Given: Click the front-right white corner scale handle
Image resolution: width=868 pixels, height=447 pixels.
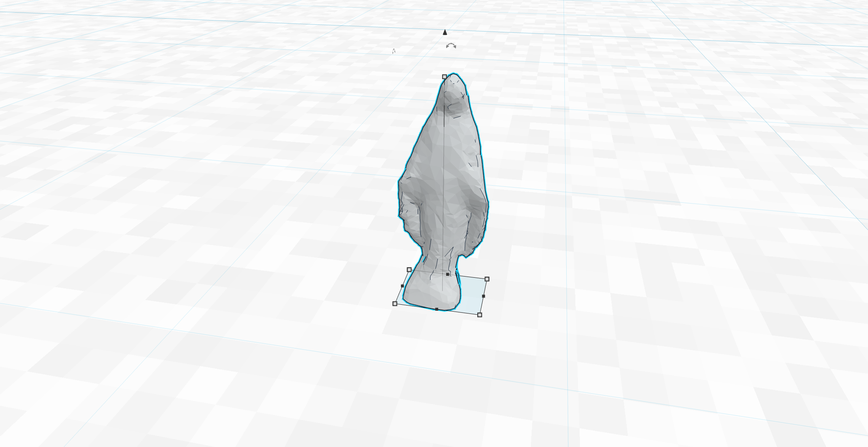Looking at the screenshot, I should 480,315.
